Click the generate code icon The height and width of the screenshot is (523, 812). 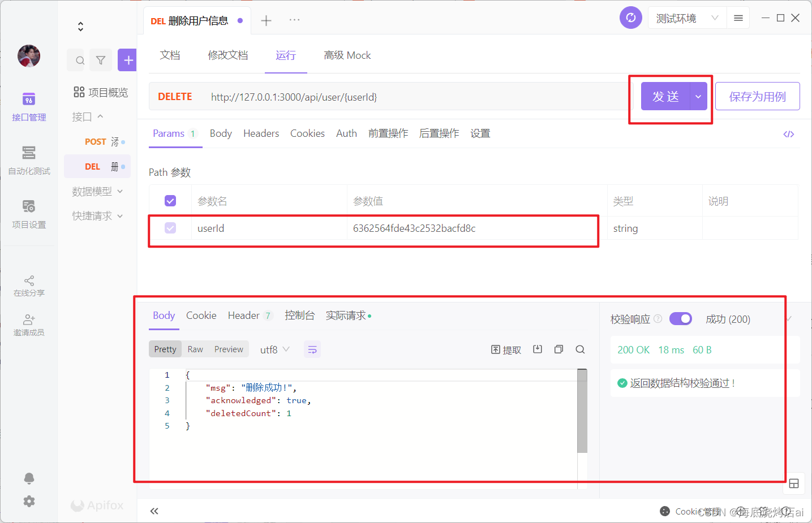click(x=789, y=134)
